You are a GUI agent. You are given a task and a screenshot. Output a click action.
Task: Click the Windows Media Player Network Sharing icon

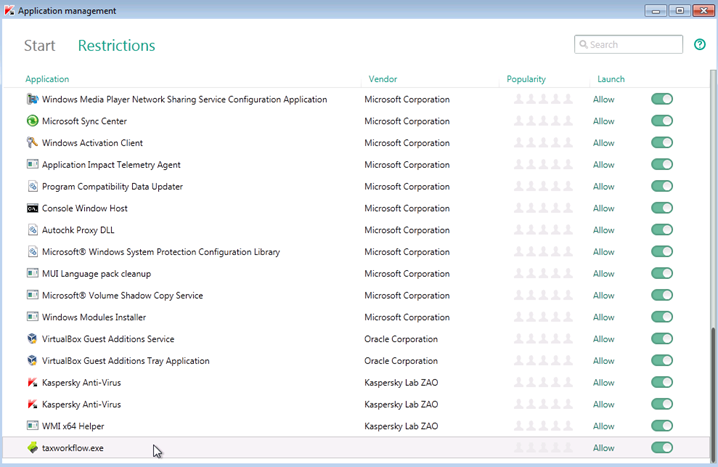tap(32, 99)
